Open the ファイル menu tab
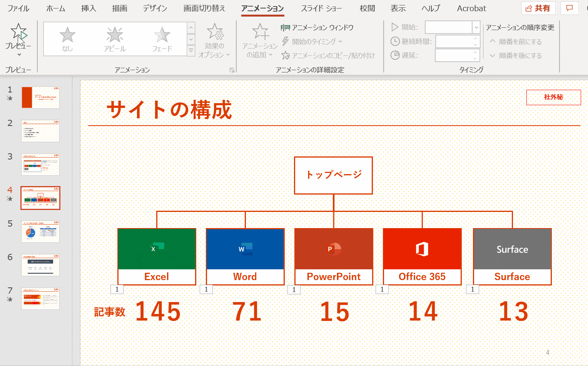Screen dimensions: 588x366 click(18, 8)
